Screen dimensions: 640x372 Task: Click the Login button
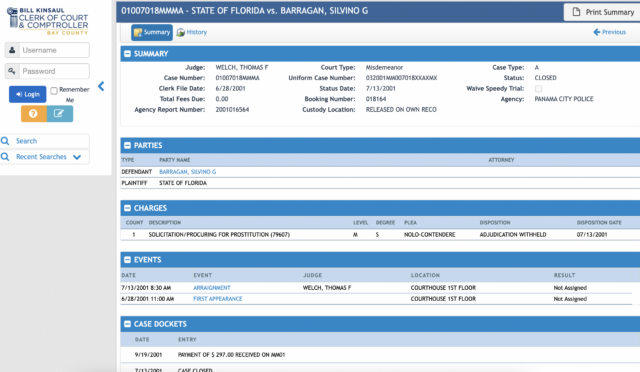(27, 94)
